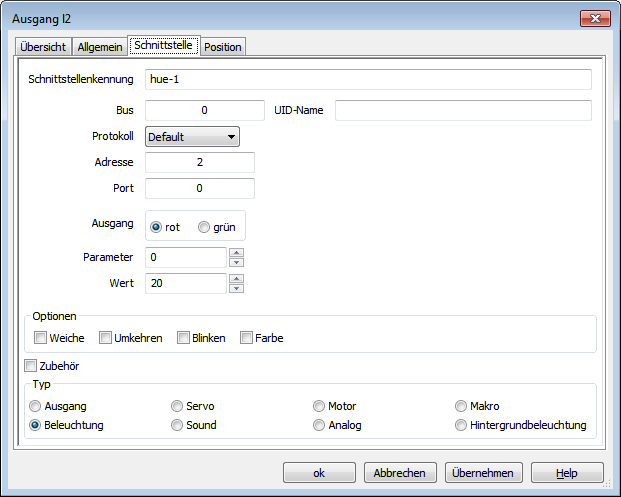Open the Allgemein tab

coord(100,47)
